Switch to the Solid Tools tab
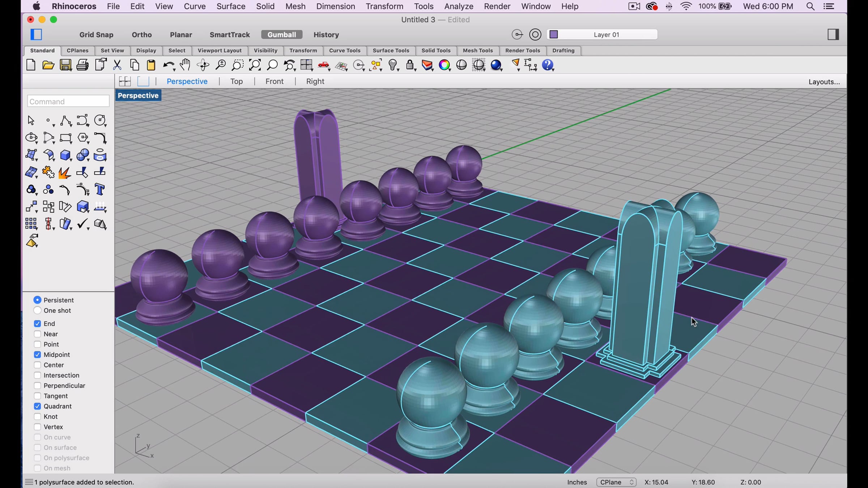Viewport: 868px width, 488px height. click(436, 51)
